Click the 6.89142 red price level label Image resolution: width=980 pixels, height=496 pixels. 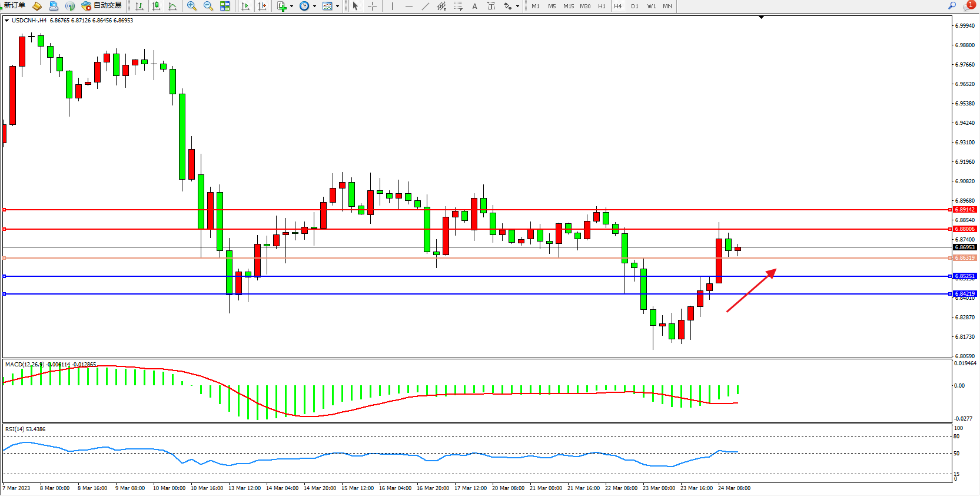point(965,210)
